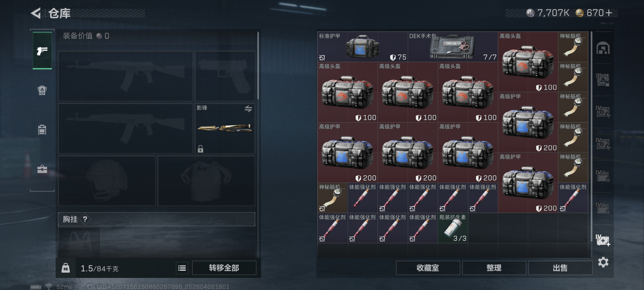Select the DEK手术包 surgery kit item

pos(453,47)
